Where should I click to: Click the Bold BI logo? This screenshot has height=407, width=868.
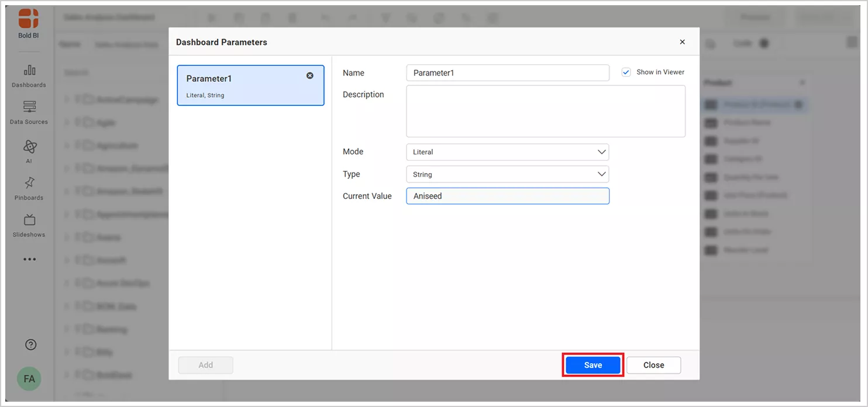(29, 23)
